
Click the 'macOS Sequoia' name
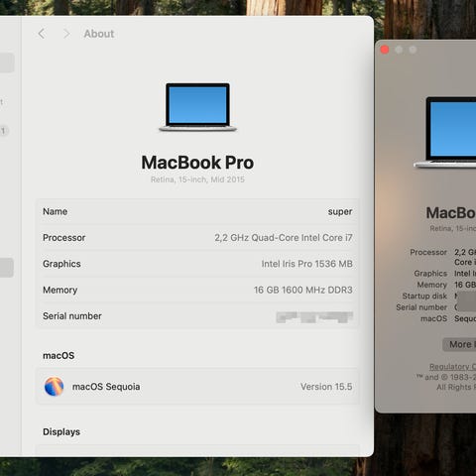pyautogui.click(x=106, y=387)
